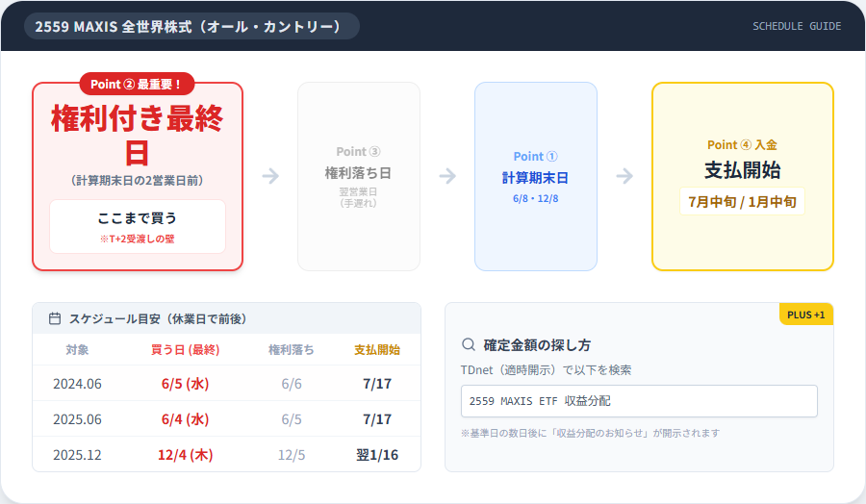Focus the 2559 MAXIS ETF 収益分配 search field
This screenshot has width=866, height=504.
pyautogui.click(x=639, y=401)
